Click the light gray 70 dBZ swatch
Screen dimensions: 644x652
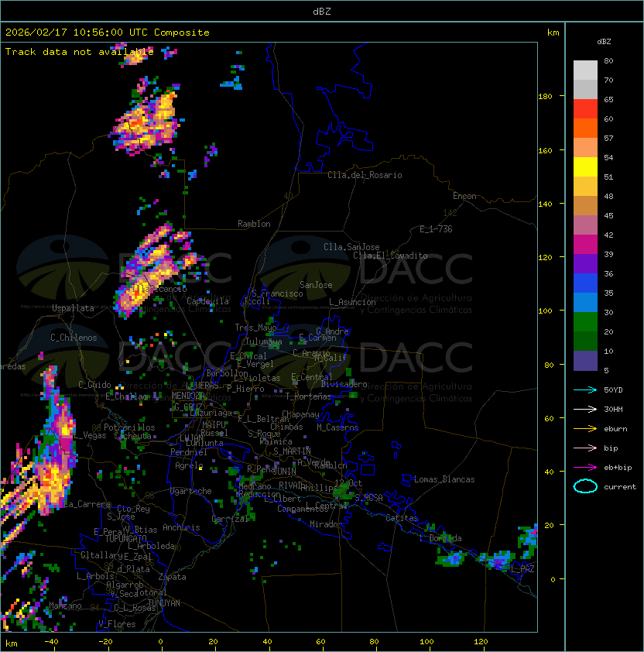click(585, 70)
